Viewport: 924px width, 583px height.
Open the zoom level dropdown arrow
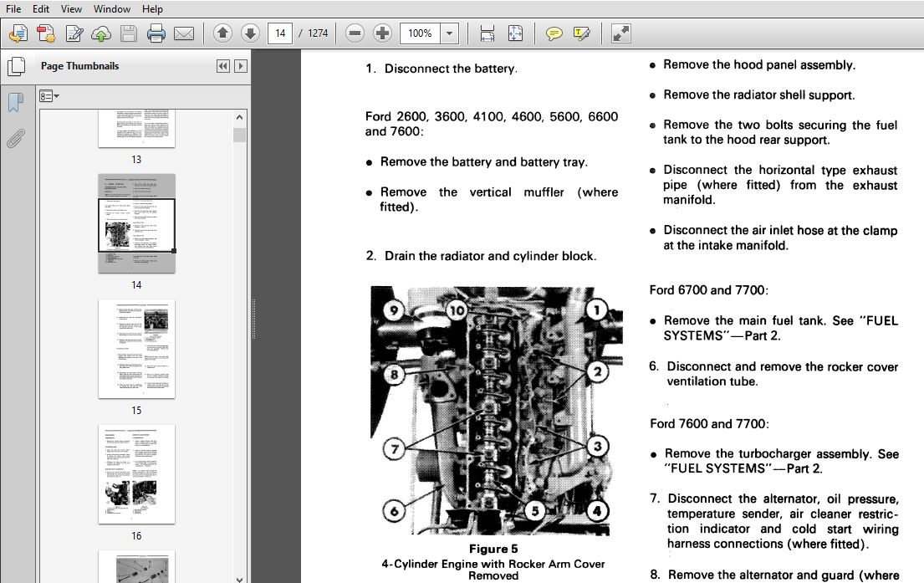click(450, 33)
